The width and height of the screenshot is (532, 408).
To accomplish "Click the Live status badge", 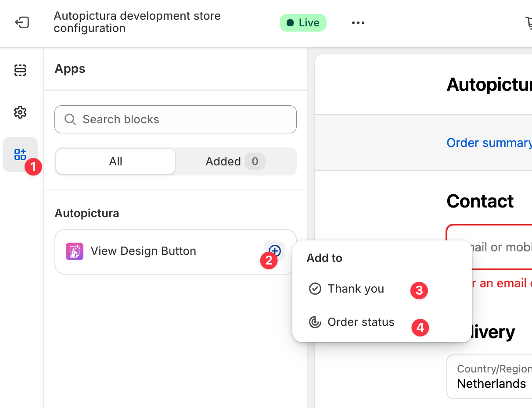I will click(x=303, y=22).
